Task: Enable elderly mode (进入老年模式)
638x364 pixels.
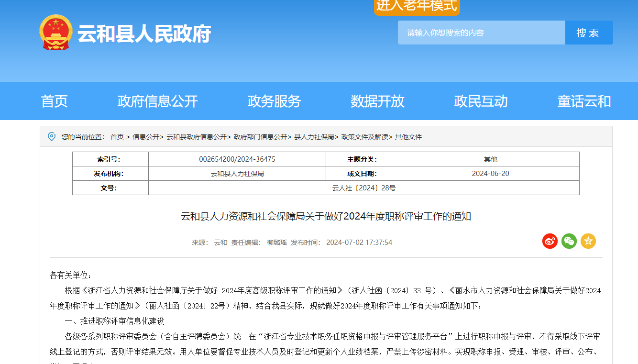Action: pos(417,6)
